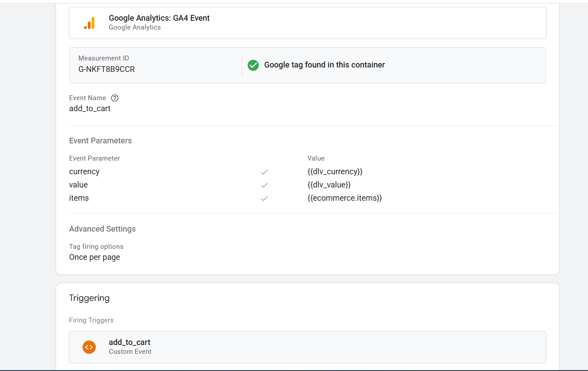Click the Triggering section heading
Image resolution: width=588 pixels, height=371 pixels.
89,298
